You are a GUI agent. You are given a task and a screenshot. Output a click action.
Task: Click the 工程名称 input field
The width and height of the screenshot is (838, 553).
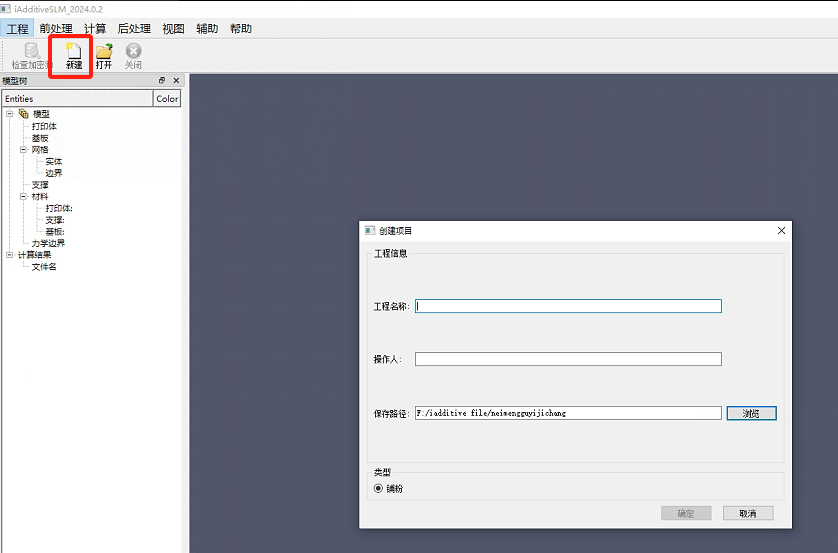click(568, 306)
